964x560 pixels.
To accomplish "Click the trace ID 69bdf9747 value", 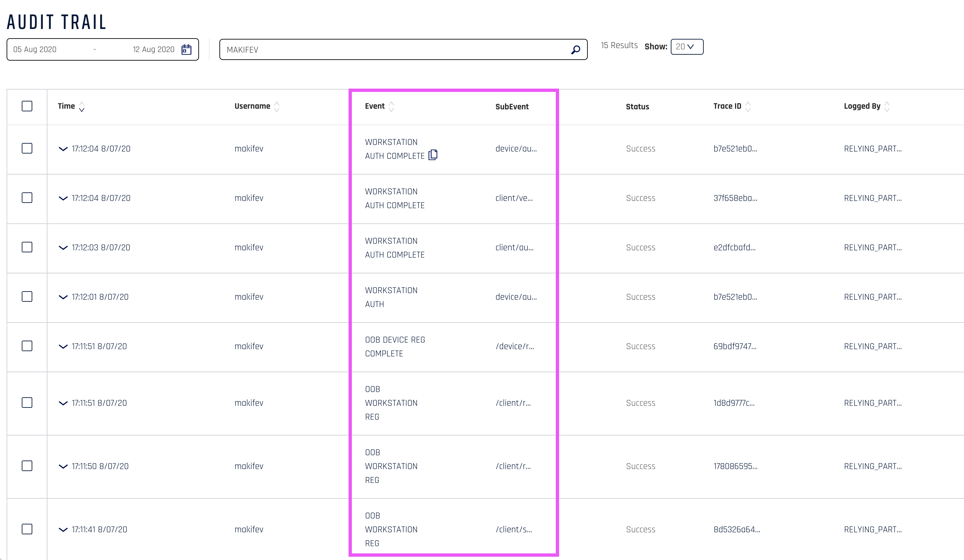I will pos(734,346).
